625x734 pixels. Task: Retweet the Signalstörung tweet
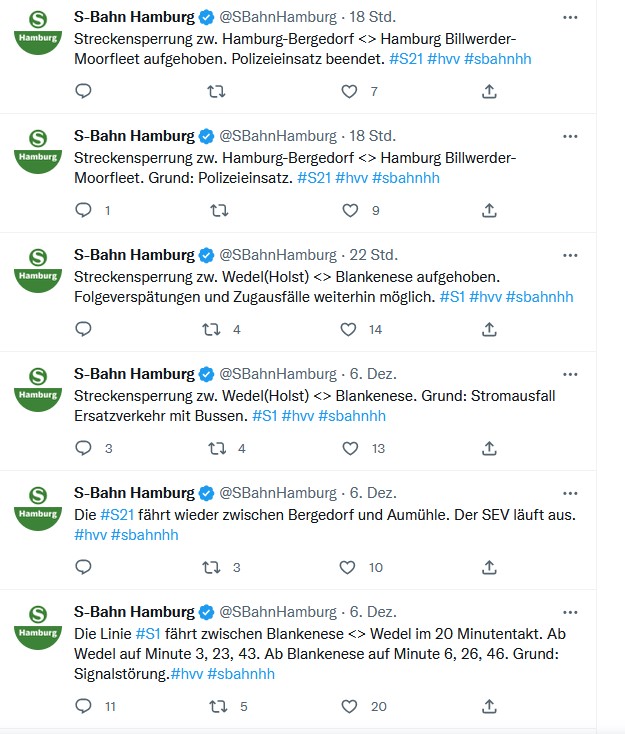(x=216, y=705)
